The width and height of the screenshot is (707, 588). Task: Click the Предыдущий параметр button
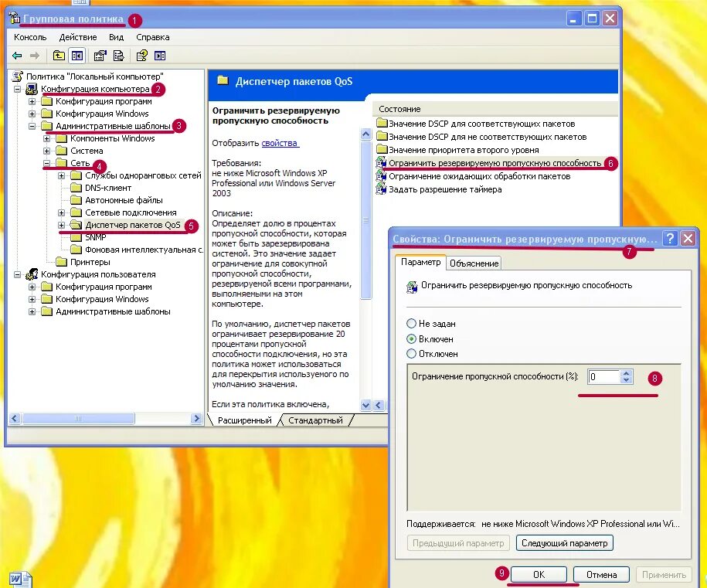tap(458, 543)
